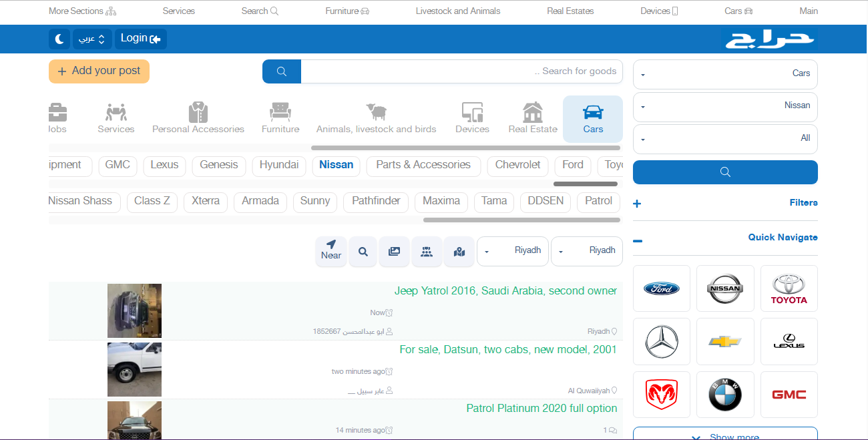The width and height of the screenshot is (868, 440).
Task: Select the Services category icon
Action: click(116, 119)
